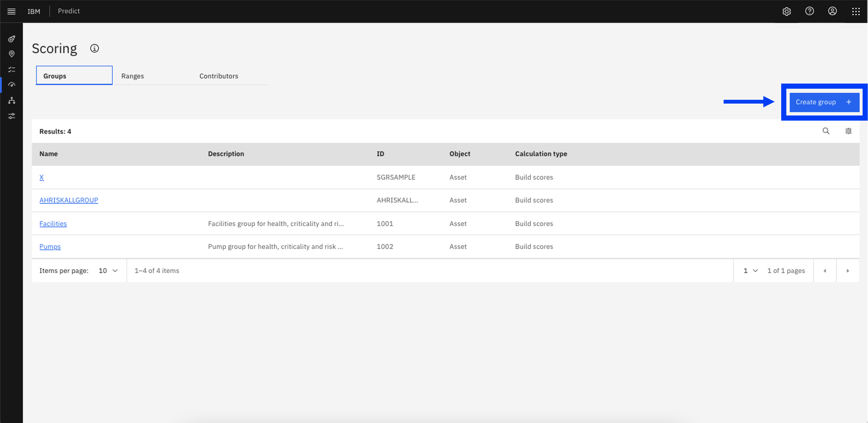
Task: Click the next page navigation arrow
Action: point(848,270)
